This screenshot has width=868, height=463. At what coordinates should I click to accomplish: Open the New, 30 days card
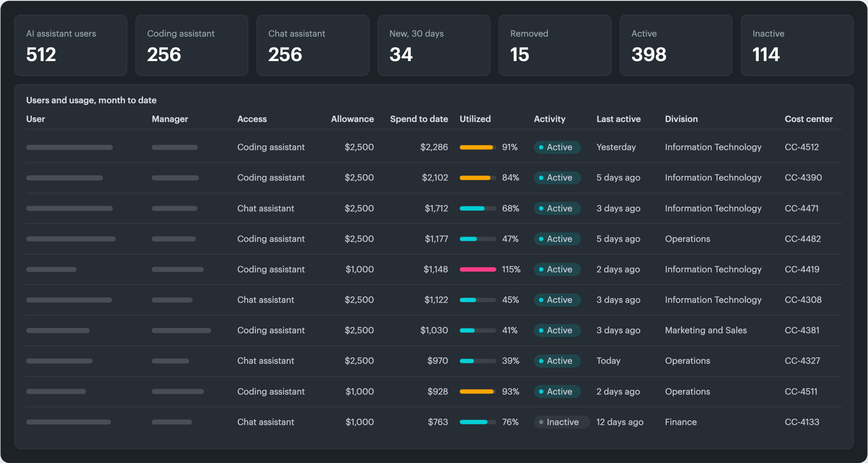point(433,45)
